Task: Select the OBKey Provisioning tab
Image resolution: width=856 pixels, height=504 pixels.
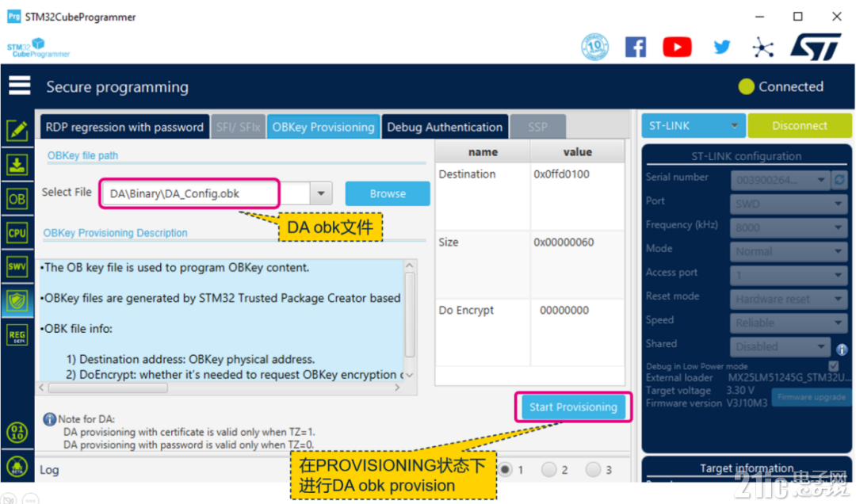Action: tap(323, 127)
